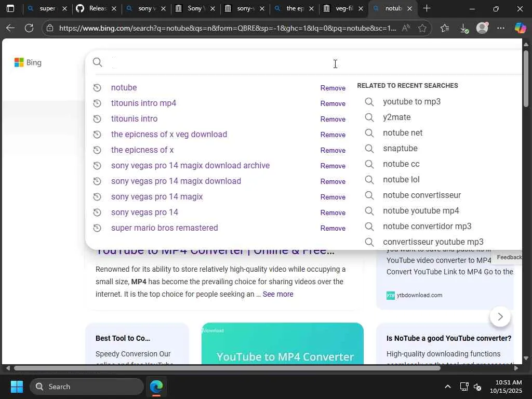Close the 'super' tab

point(65,8)
